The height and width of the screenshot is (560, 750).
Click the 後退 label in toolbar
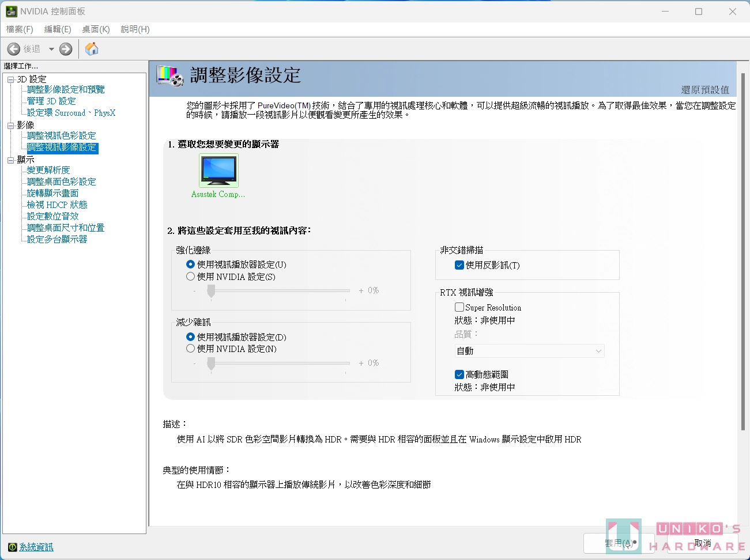(32, 49)
